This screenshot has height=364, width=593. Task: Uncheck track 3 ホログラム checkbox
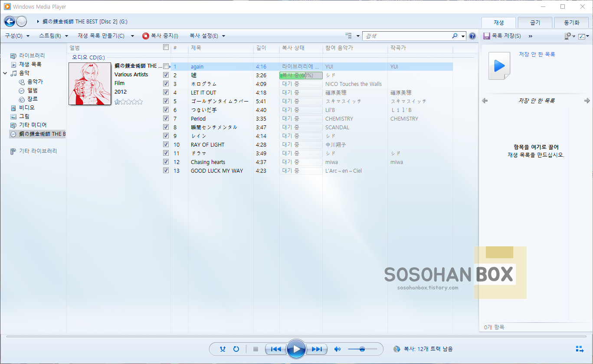click(x=166, y=84)
